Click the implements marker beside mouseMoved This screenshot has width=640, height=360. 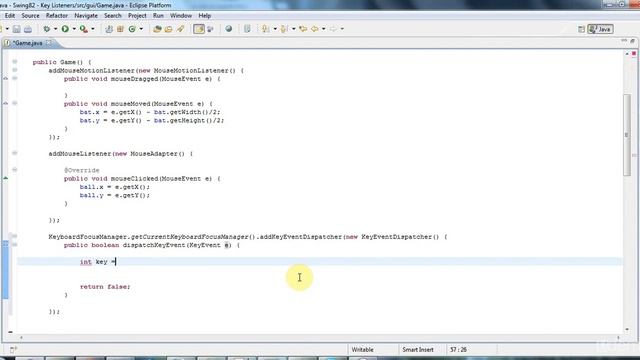click(x=6, y=103)
